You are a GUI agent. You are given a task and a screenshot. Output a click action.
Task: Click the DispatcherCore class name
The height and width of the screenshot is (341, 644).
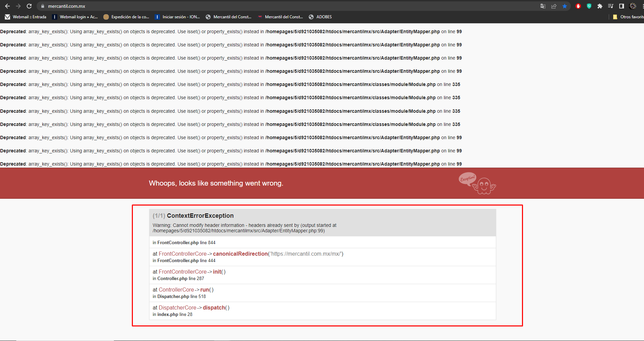click(178, 307)
